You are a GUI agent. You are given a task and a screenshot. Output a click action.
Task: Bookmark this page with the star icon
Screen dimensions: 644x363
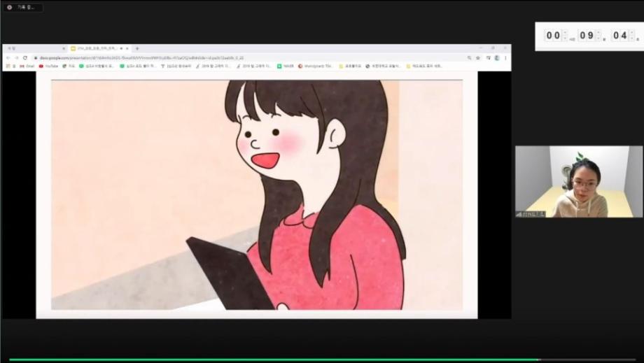click(x=478, y=57)
